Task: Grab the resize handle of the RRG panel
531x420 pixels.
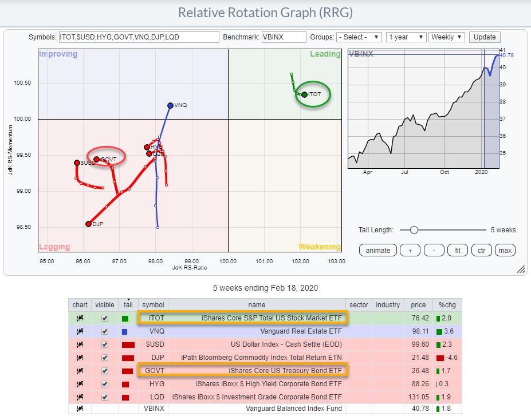Action: [521, 269]
